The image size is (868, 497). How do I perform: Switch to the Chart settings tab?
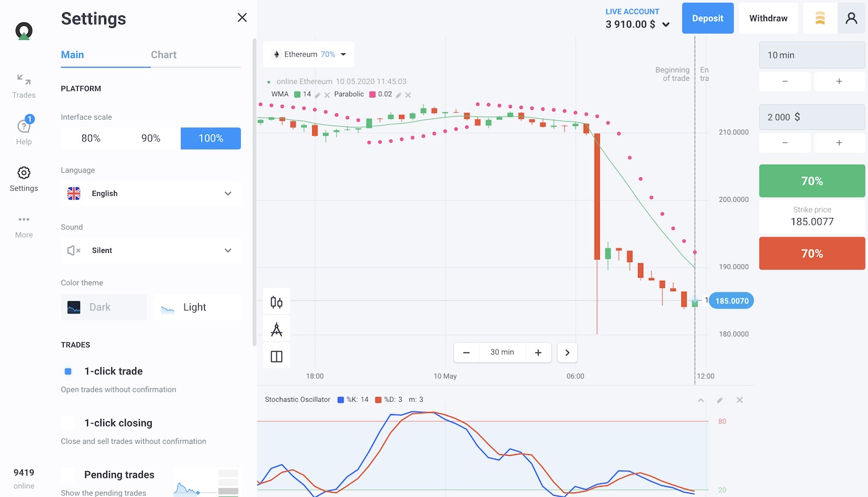click(163, 55)
